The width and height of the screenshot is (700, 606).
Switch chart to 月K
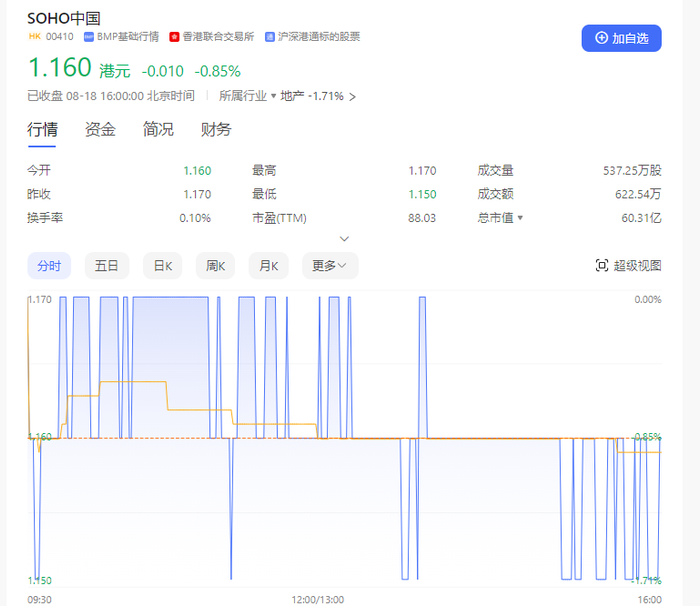click(x=268, y=266)
